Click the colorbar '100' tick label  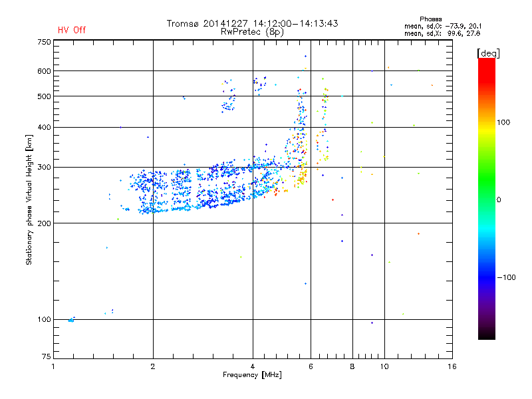point(503,122)
